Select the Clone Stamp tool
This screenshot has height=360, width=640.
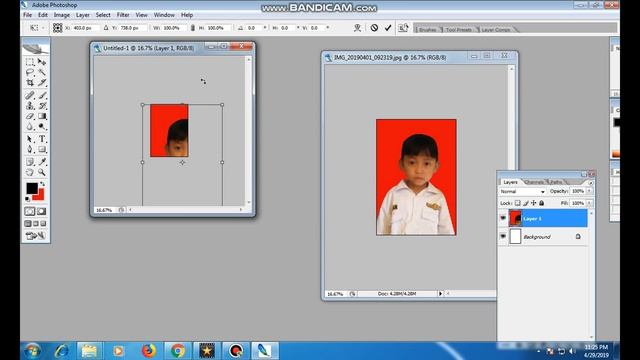point(30,106)
